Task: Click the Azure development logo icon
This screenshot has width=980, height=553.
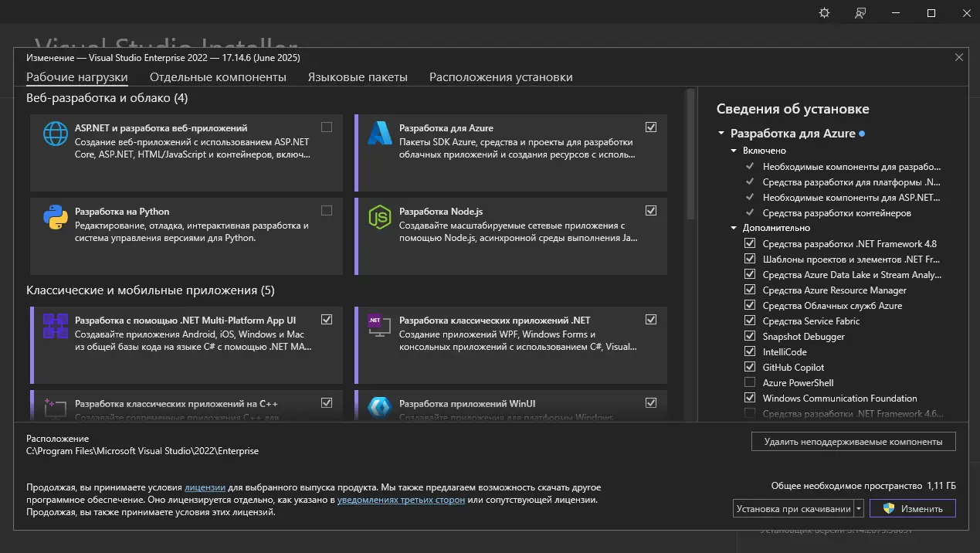Action: click(380, 134)
